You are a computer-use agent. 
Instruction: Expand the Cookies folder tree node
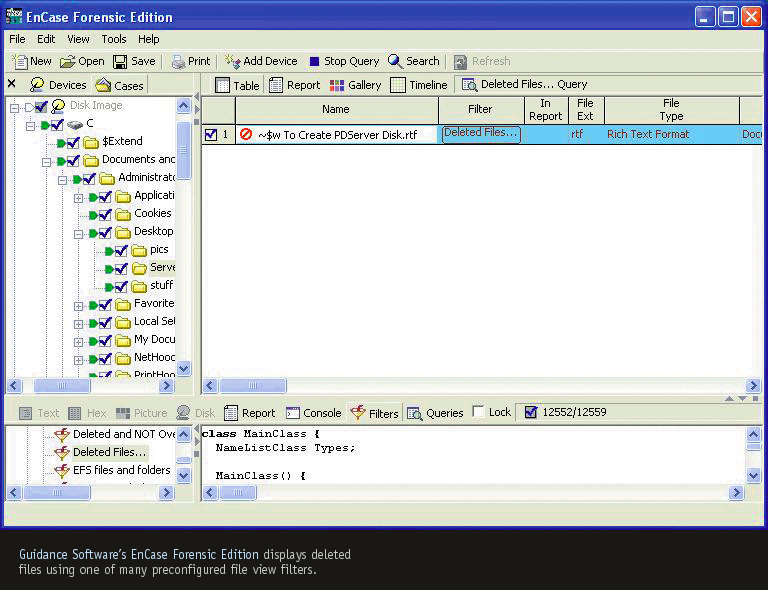79,214
